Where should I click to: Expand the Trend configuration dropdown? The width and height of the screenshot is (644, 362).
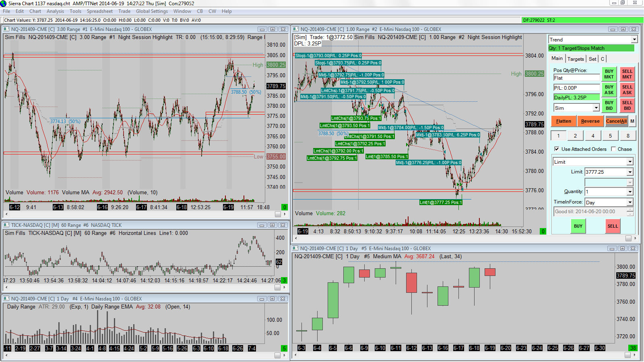coord(634,39)
